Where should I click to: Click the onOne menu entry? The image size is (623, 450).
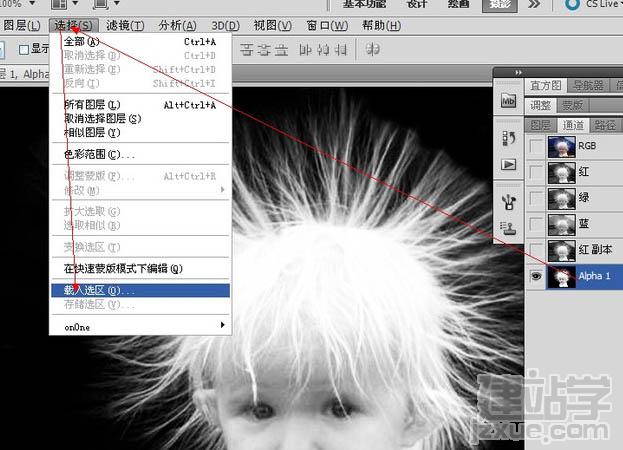pyautogui.click(x=141, y=327)
